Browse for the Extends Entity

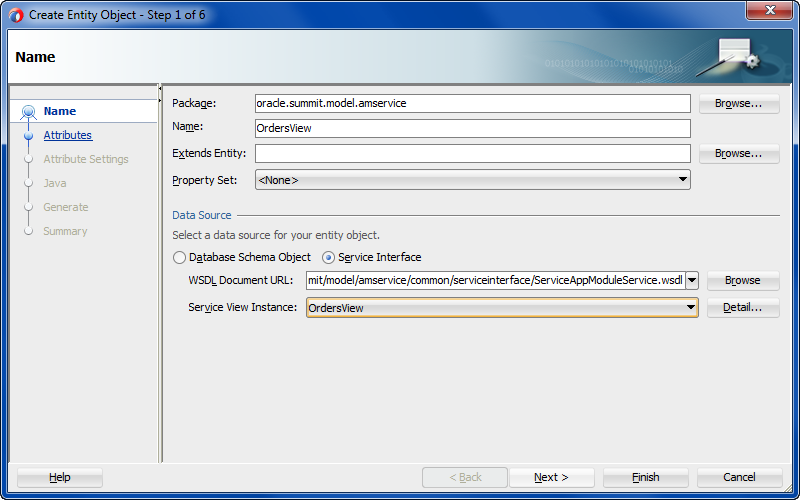739,153
